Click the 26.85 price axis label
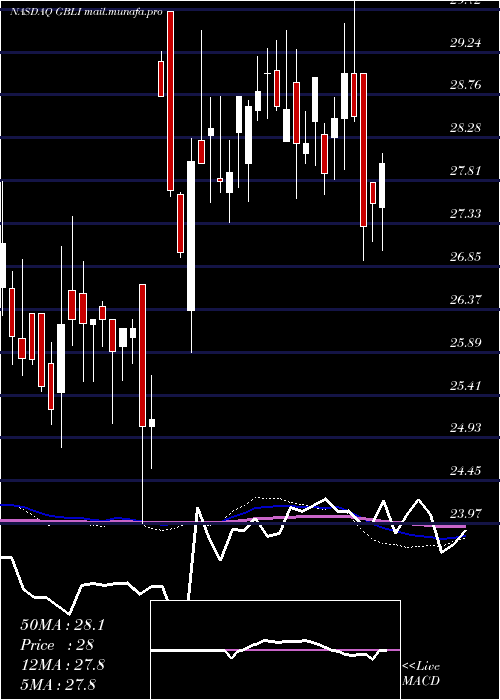The image size is (500, 700). 466,256
